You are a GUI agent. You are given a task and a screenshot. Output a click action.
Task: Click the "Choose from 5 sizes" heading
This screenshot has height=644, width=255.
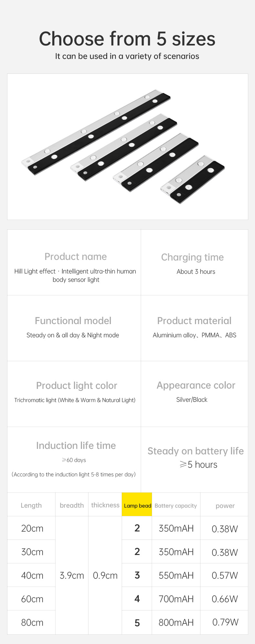[x=127, y=39]
